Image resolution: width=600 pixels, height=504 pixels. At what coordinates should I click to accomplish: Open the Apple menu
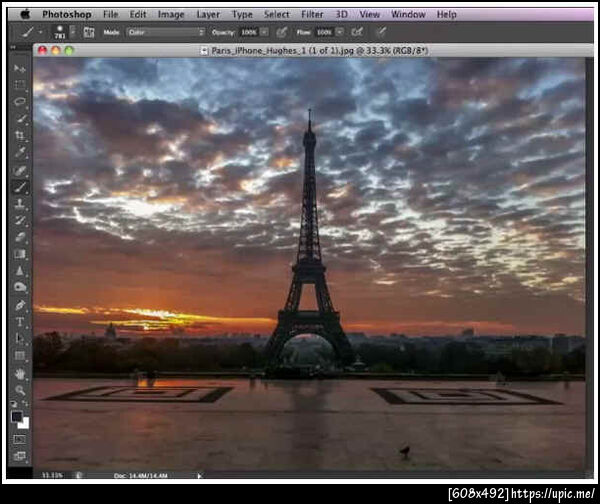[25, 14]
